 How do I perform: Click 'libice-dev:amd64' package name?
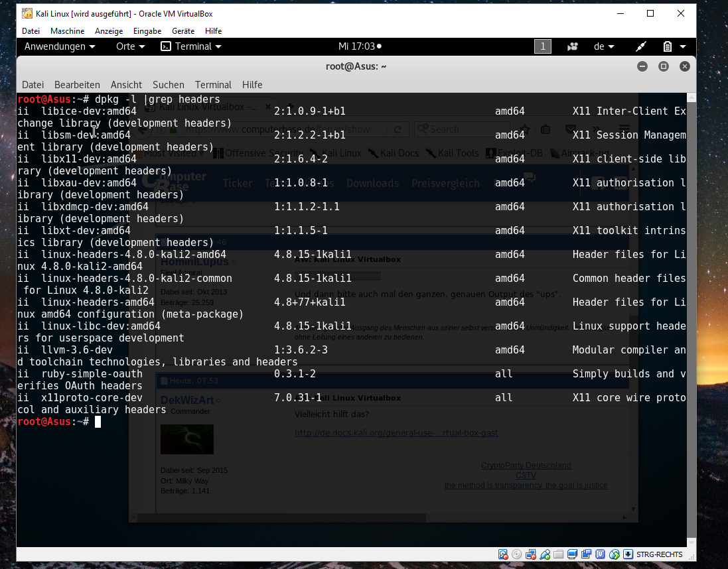pyautogui.click(x=89, y=111)
